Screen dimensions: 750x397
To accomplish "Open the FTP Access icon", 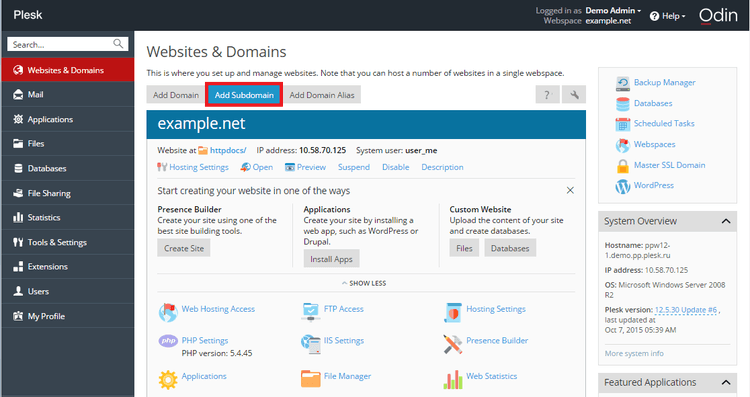I will tap(311, 311).
